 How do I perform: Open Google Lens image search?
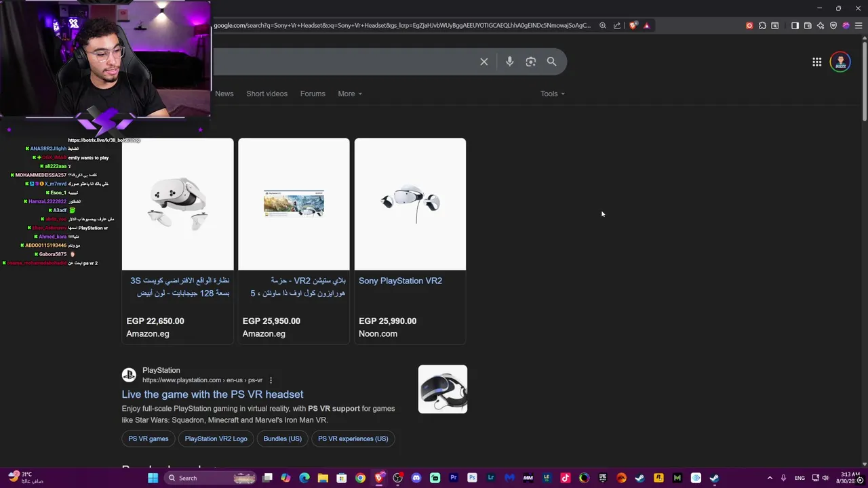click(x=531, y=62)
